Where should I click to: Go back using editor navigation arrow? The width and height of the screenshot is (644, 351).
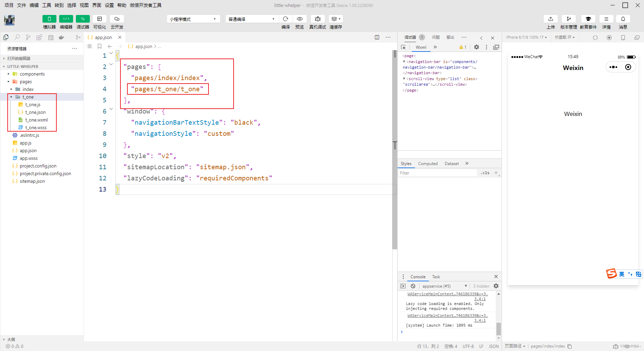(x=110, y=46)
